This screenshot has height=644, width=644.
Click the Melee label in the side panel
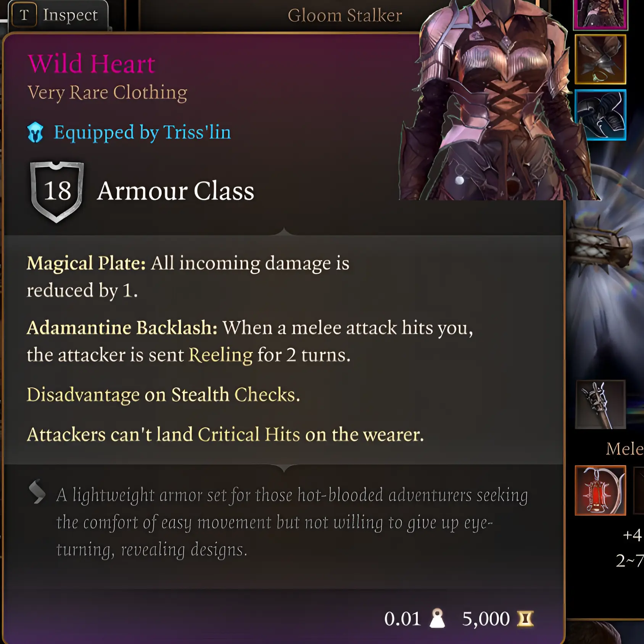tap(625, 449)
